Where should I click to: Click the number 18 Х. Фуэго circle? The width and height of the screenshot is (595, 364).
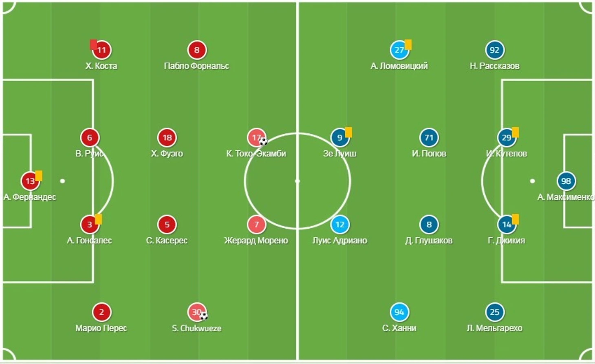[167, 138]
